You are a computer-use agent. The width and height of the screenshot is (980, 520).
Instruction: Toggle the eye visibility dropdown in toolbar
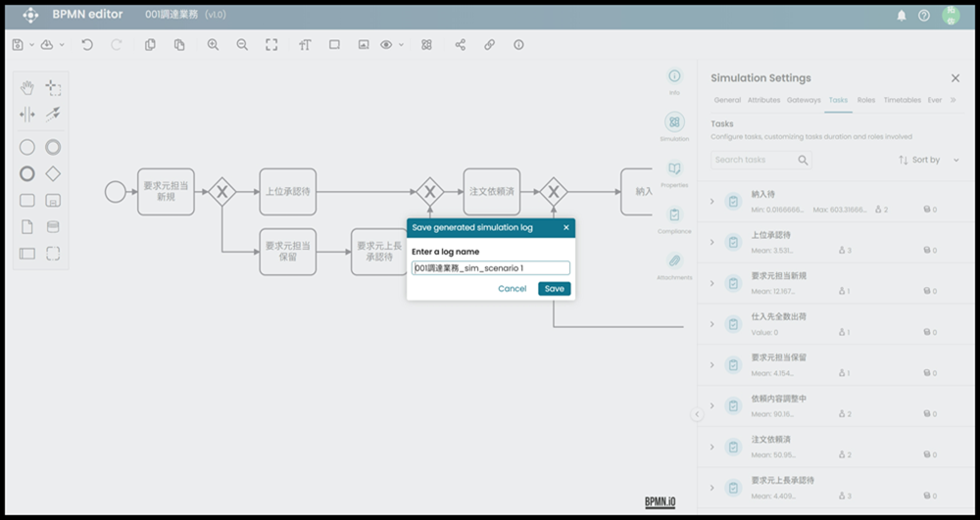point(390,45)
